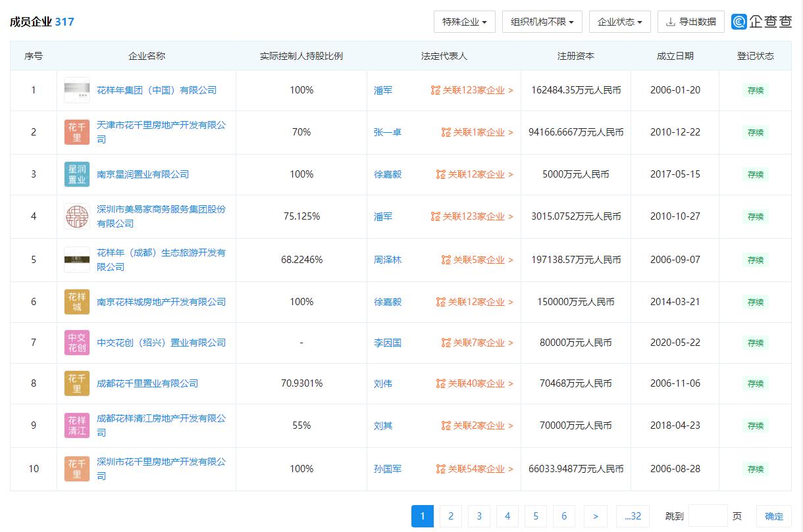The height and width of the screenshot is (532, 803).
Task: Open legal representative 张一卓
Action: [x=388, y=132]
